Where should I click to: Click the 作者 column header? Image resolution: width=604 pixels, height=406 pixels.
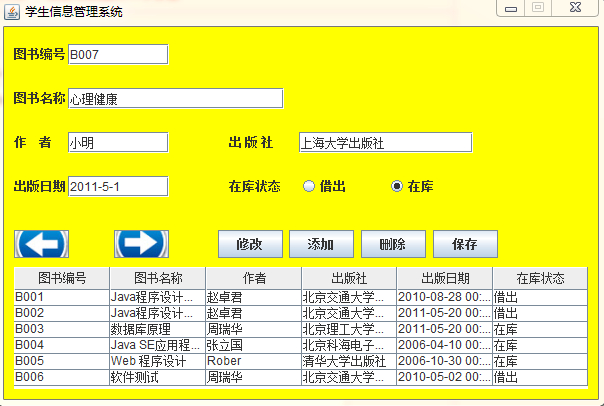pos(253,278)
